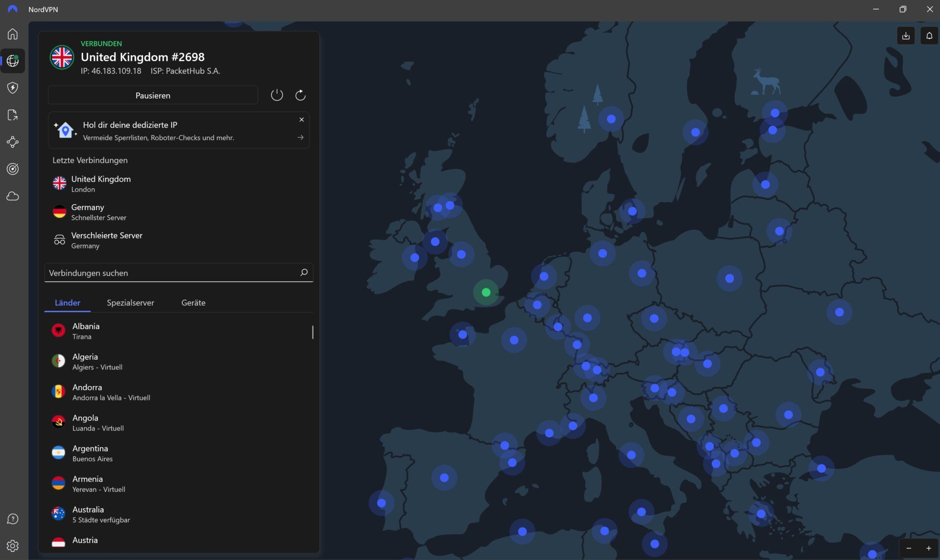Open settings gear icon
Image resolution: width=940 pixels, height=560 pixels.
pyautogui.click(x=13, y=546)
